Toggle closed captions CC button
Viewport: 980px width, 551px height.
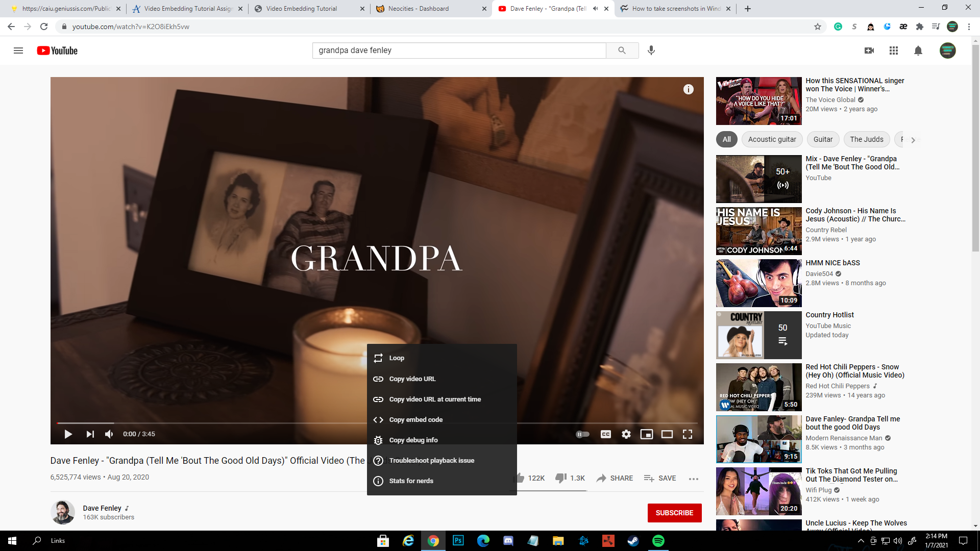(606, 434)
